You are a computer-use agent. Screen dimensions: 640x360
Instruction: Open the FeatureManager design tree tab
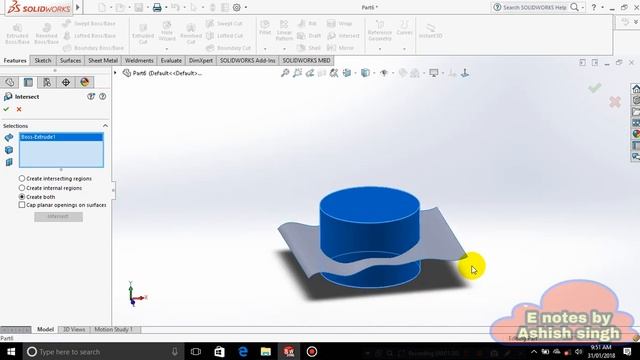click(10, 82)
